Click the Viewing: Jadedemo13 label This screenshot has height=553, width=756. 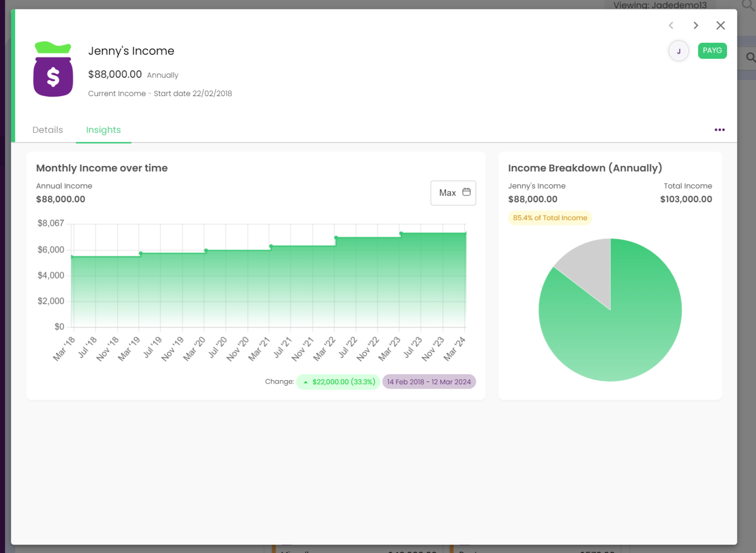[660, 5]
